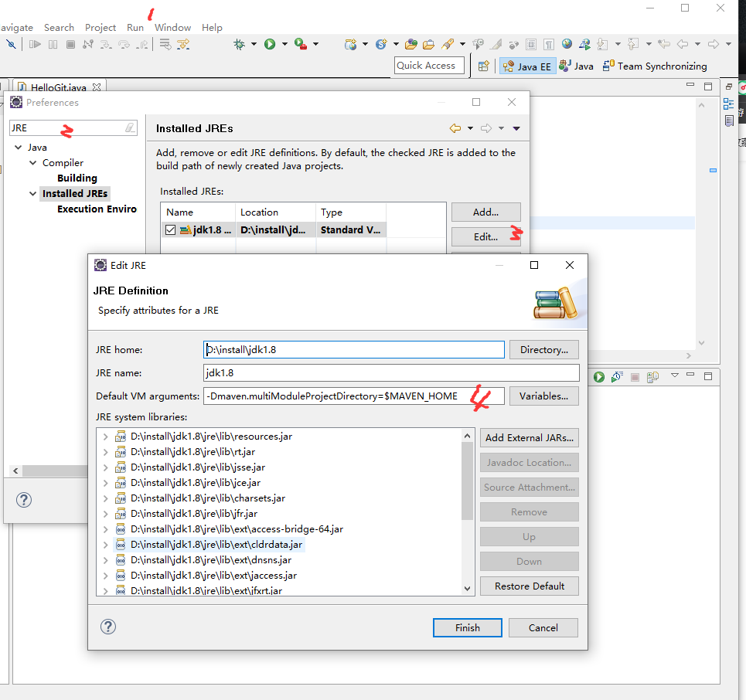Click the Default VM arguments field

tap(353, 396)
